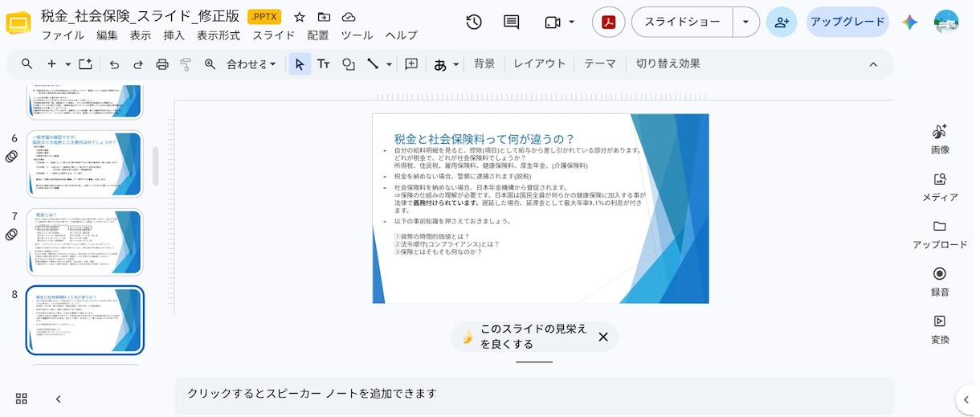
Task: Click the add comment toolbar icon
Action: (411, 64)
